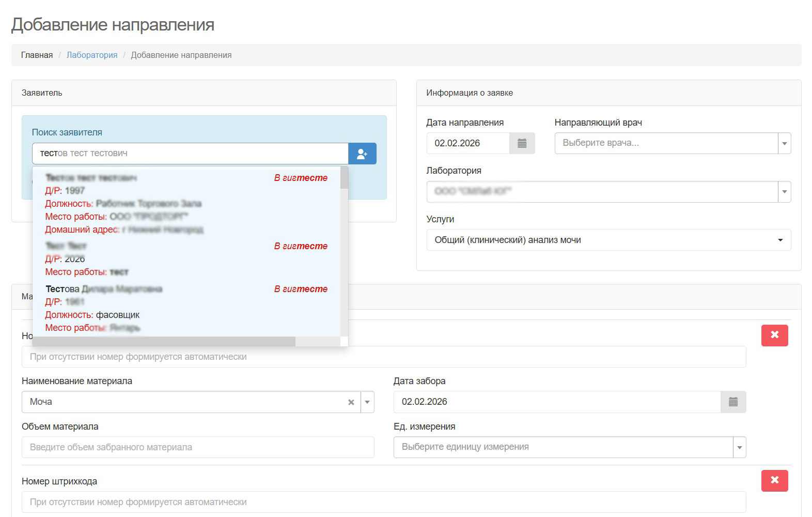812x517 pixels.
Task: Expand the Направляющий врач dropdown
Action: pyautogui.click(x=784, y=143)
